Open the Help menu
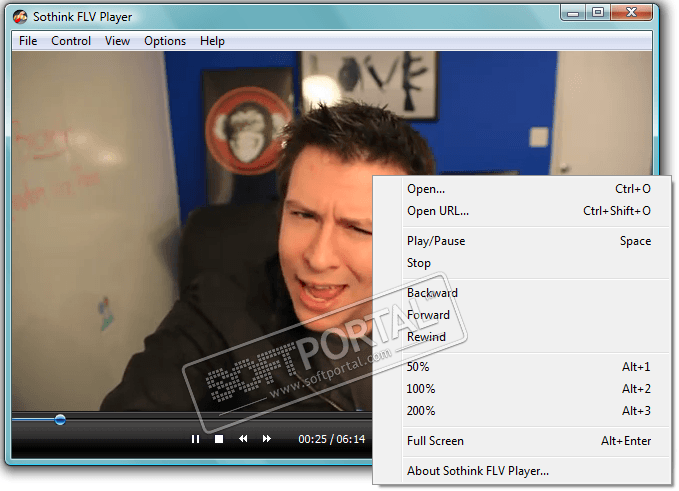The height and width of the screenshot is (491, 679). (x=212, y=41)
